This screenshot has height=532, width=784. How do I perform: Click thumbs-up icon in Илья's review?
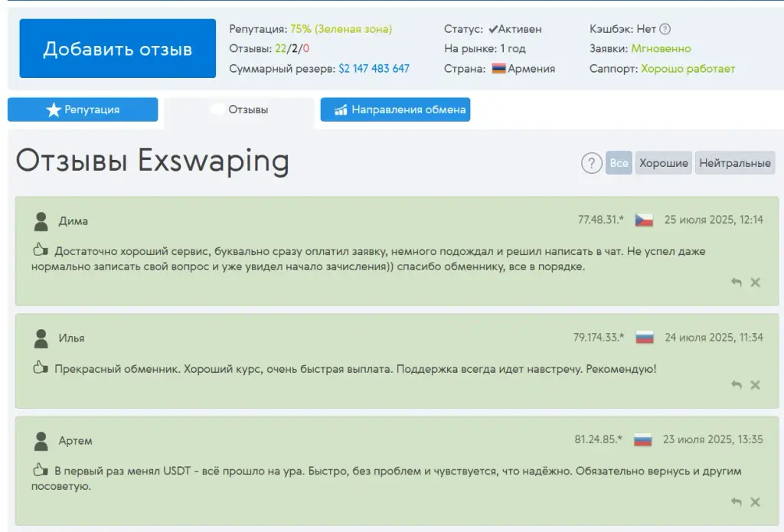pyautogui.click(x=40, y=367)
